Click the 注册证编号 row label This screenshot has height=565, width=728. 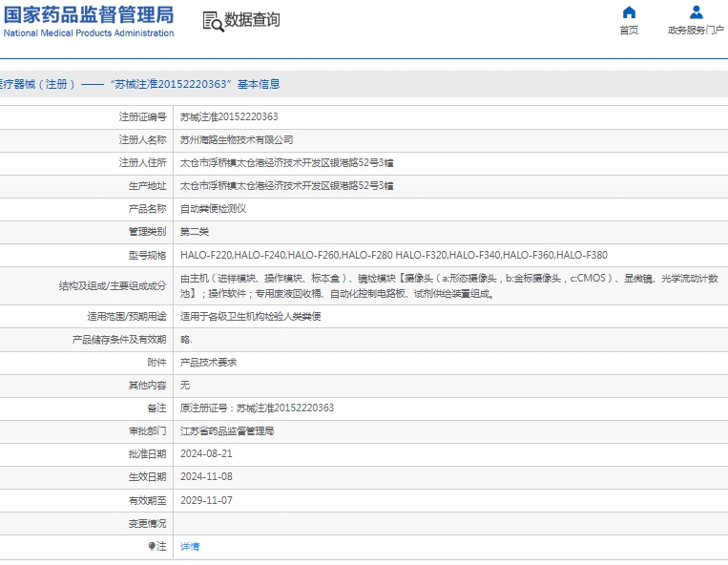tap(142, 117)
